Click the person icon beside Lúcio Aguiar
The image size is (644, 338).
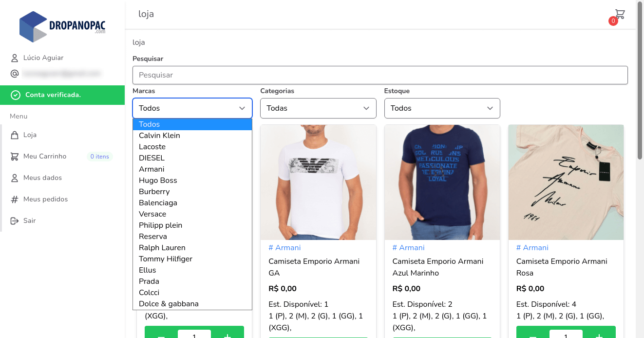(x=15, y=58)
